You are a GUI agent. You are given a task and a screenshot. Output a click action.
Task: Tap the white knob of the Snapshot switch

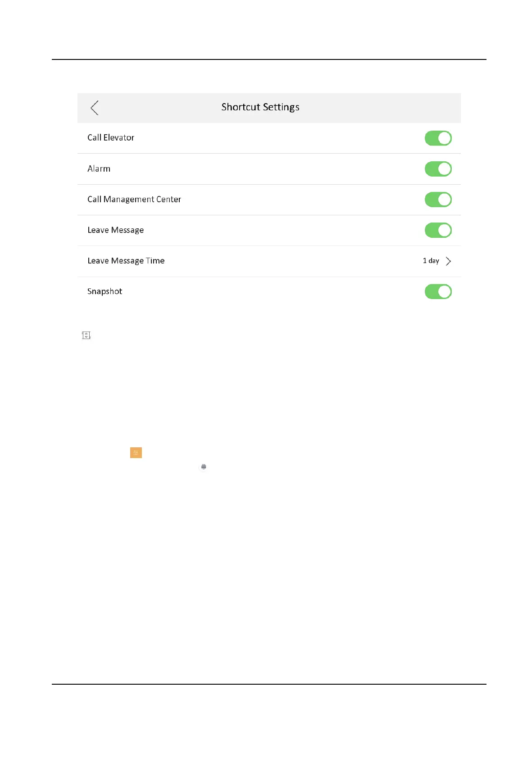pyautogui.click(x=445, y=291)
